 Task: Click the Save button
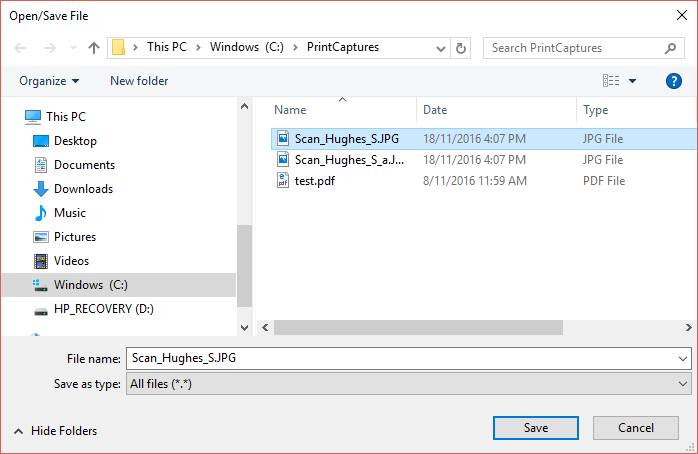[536, 428]
